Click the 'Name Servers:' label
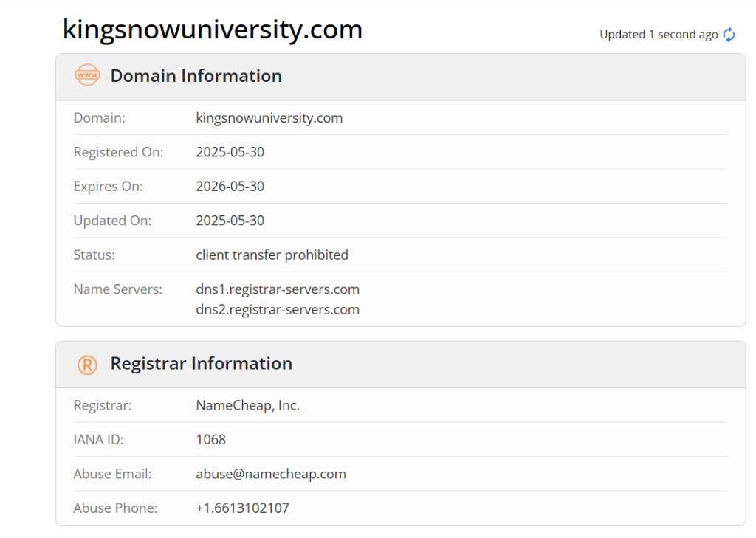The width and height of the screenshot is (756, 538). click(117, 289)
